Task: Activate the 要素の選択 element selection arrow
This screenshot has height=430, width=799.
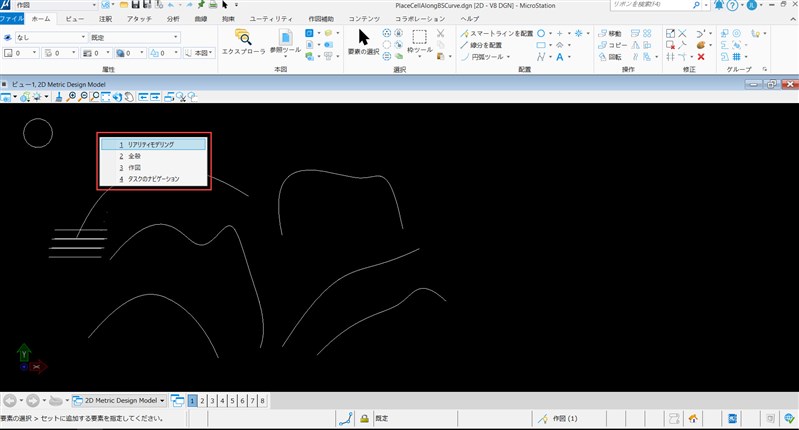Action: [x=363, y=42]
